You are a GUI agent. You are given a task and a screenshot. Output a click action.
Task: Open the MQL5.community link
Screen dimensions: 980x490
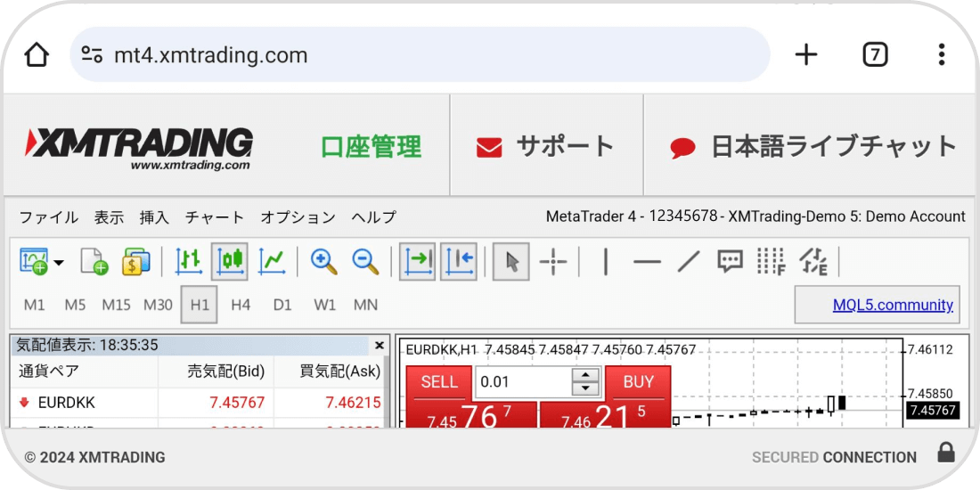(893, 305)
